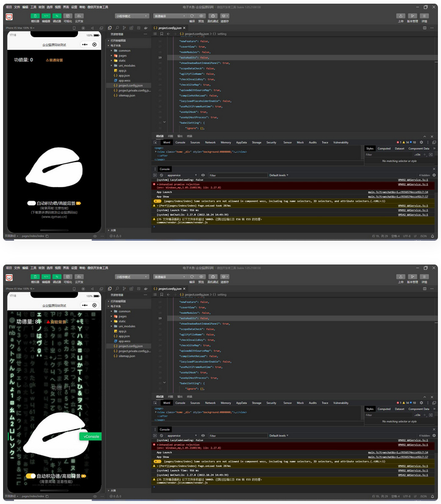Open the 设置 menu in the upper menu bar

pos(74,7)
